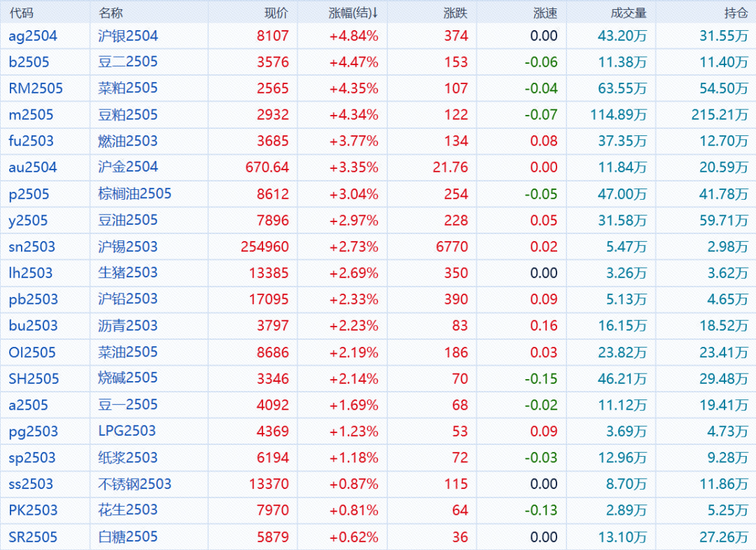Sort table by 成交量 header
Image resolution: width=756 pixels, height=550 pixels.
[x=629, y=13]
